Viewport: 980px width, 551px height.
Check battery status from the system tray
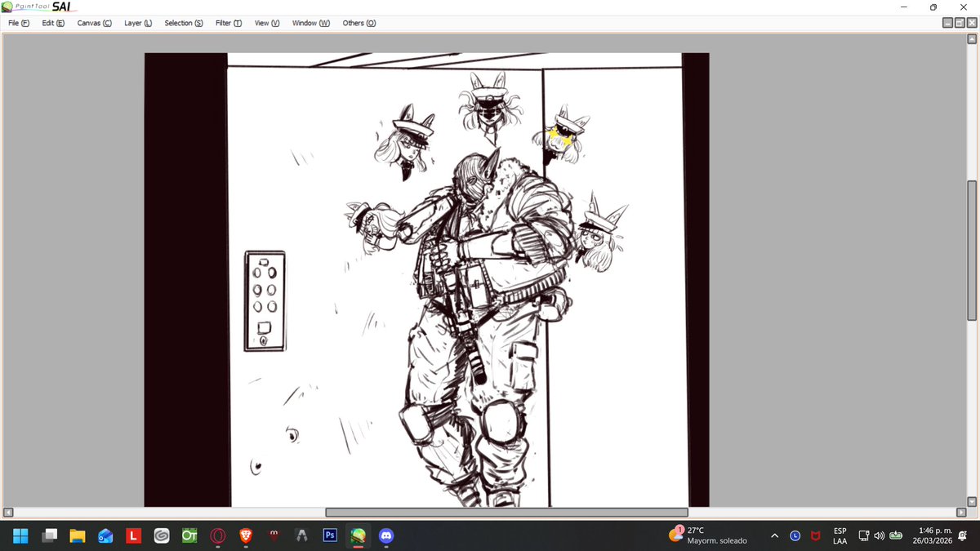coord(895,536)
